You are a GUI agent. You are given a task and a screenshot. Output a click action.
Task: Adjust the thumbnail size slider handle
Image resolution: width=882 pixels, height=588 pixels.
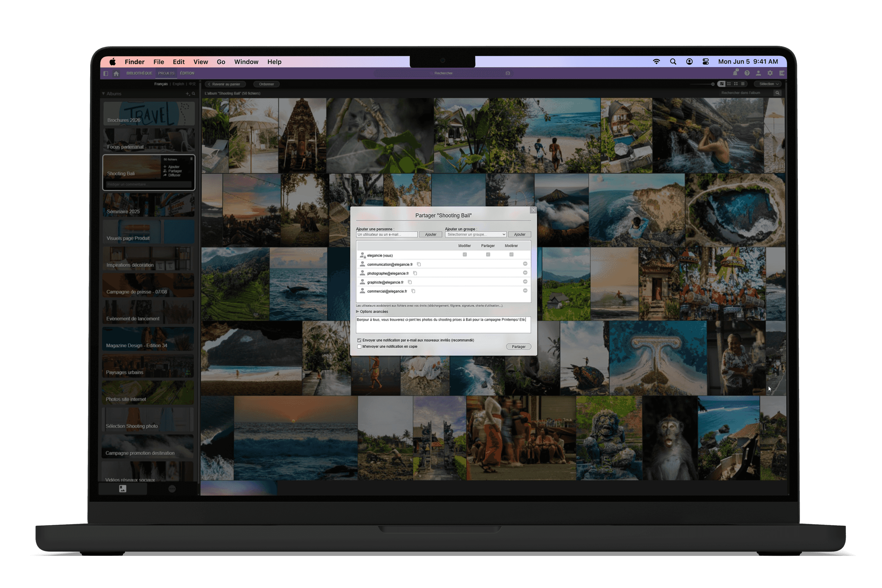[713, 84]
